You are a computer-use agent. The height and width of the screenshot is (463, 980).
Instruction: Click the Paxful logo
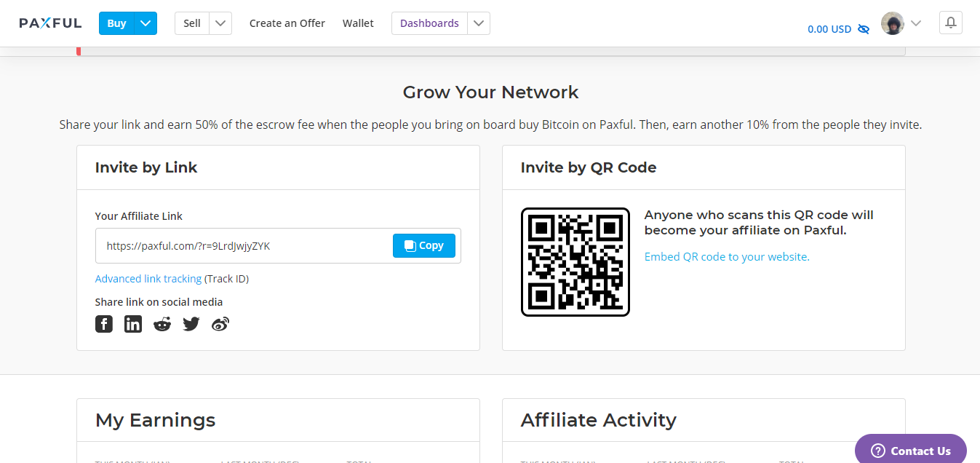(50, 23)
